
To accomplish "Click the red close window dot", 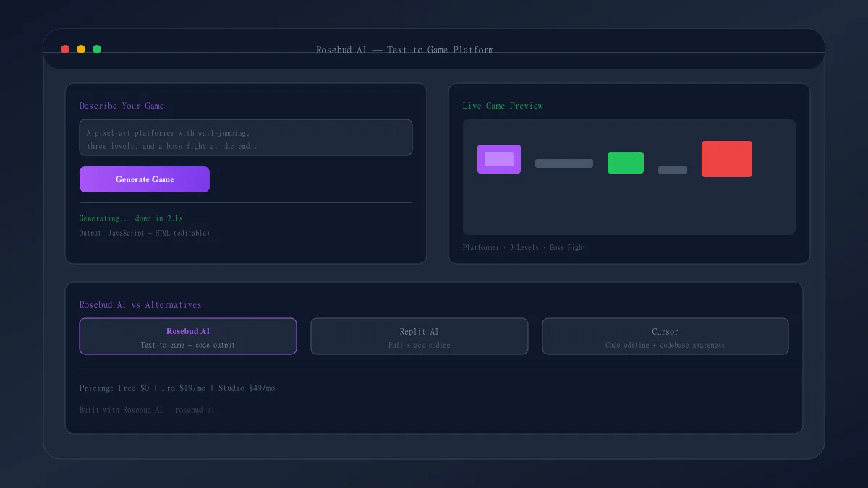I will [x=65, y=49].
